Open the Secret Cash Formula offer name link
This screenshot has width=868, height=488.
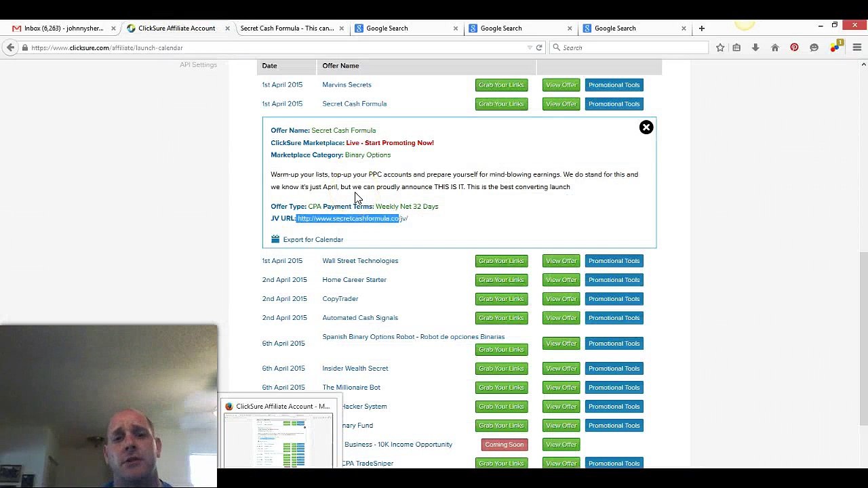354,104
